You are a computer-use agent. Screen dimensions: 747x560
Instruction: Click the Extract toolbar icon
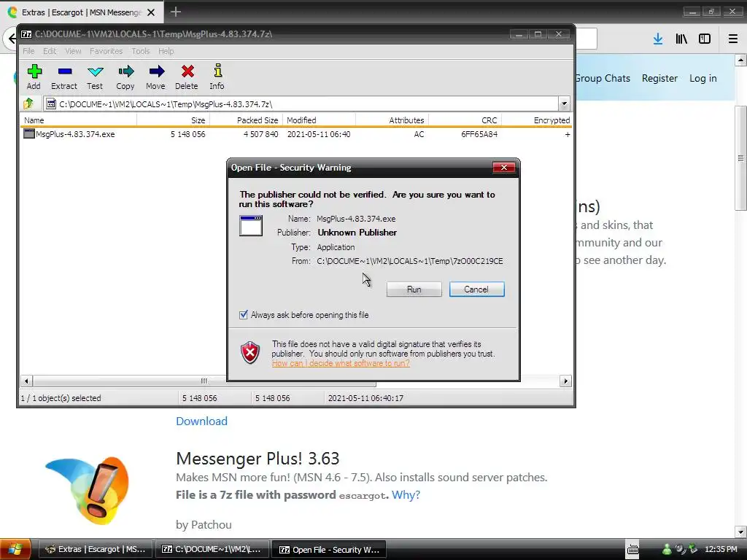(64, 71)
